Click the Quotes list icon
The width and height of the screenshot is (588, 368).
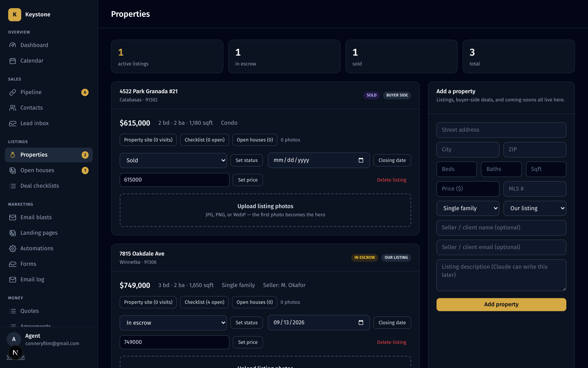[13, 311]
